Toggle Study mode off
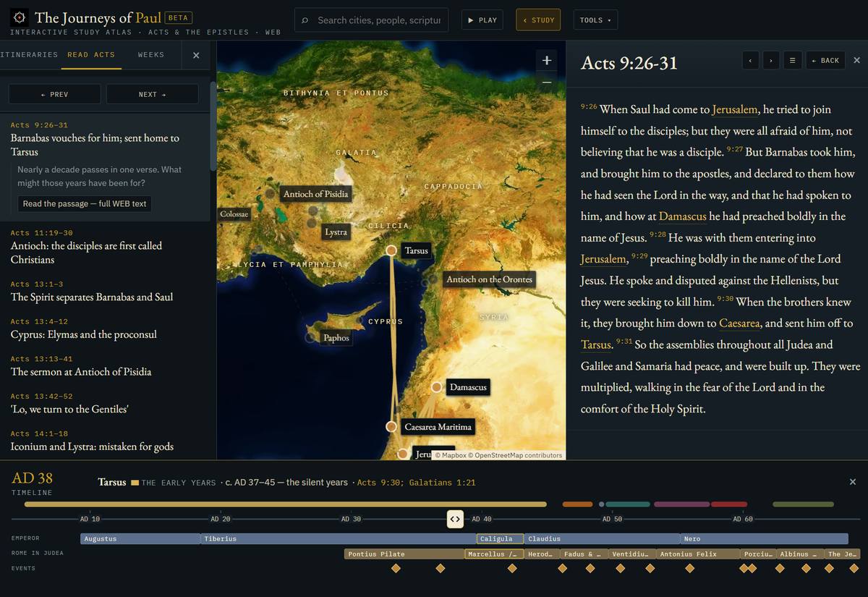The image size is (868, 597). coord(539,20)
